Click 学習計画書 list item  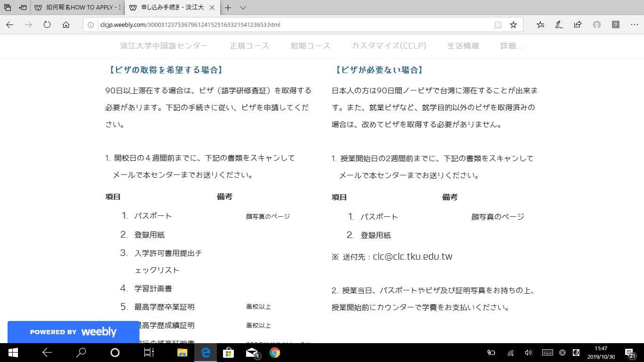(153, 288)
